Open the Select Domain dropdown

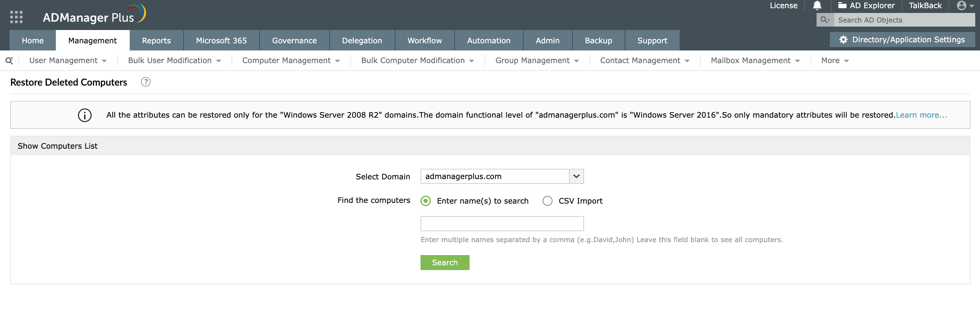(x=576, y=177)
